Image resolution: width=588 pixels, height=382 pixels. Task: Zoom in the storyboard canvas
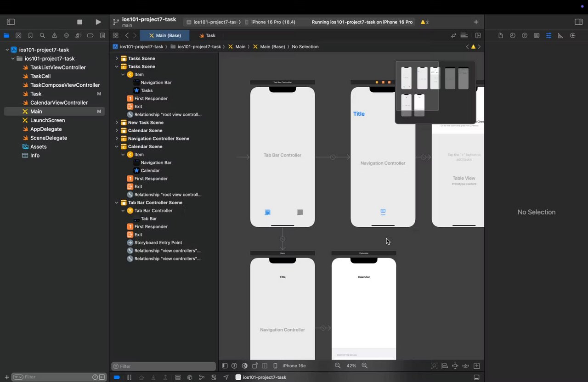pyautogui.click(x=365, y=366)
